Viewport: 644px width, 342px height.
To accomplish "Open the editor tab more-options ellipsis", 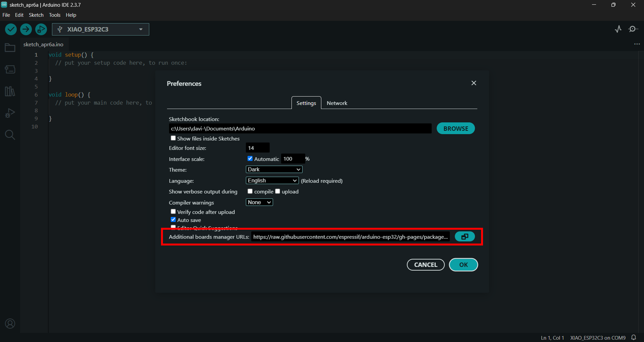I will pyautogui.click(x=637, y=44).
